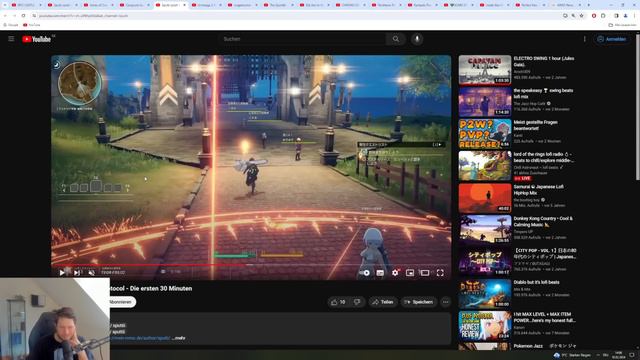This screenshot has width=640, height=360.
Task: Share the video with the Teilen button
Action: click(382, 302)
